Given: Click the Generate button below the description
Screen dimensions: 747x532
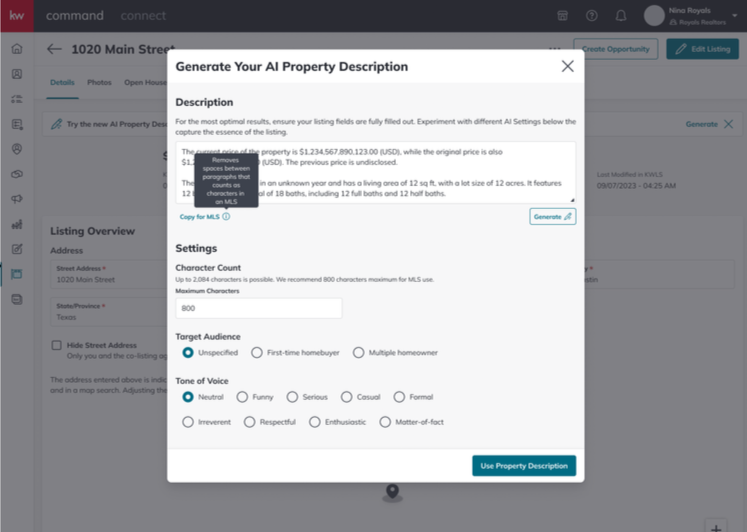Looking at the screenshot, I should pyautogui.click(x=553, y=217).
